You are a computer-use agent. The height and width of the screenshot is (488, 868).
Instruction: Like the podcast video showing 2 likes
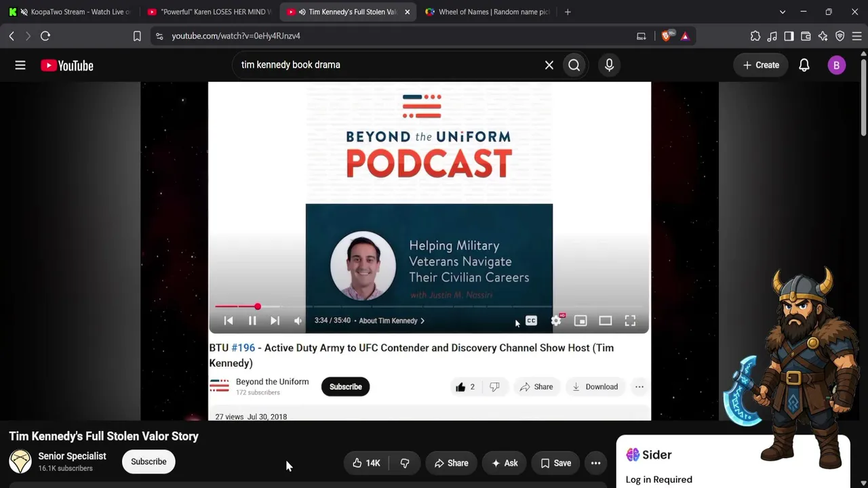click(465, 387)
